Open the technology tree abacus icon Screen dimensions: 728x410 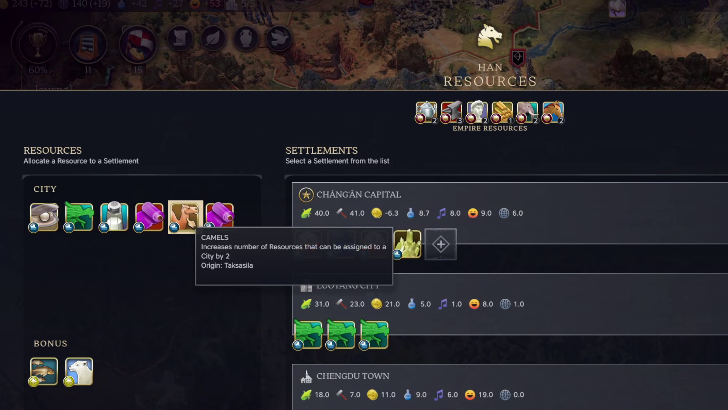(88, 45)
